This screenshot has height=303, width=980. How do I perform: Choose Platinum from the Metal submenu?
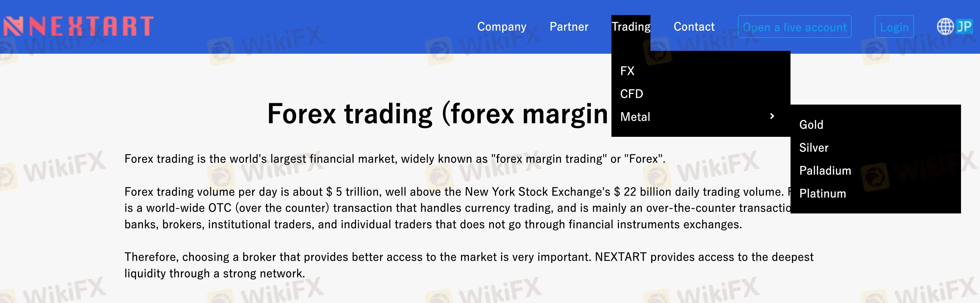[x=822, y=193]
